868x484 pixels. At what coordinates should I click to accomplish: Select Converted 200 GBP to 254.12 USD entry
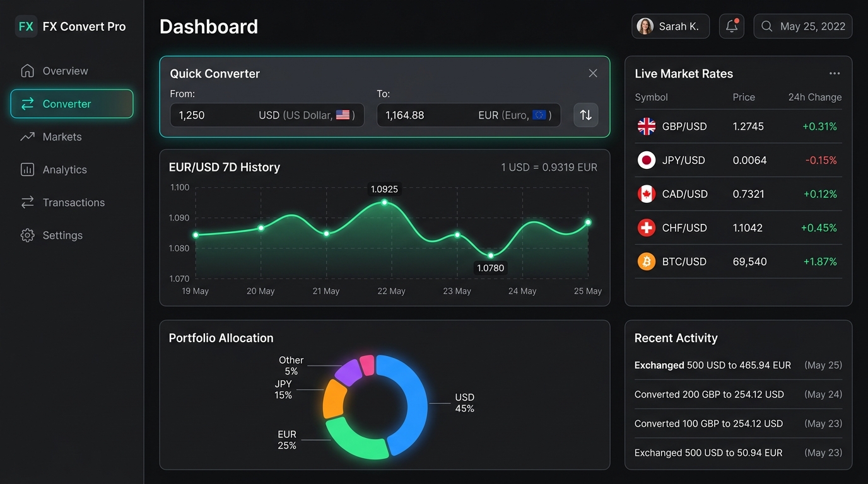tap(738, 395)
